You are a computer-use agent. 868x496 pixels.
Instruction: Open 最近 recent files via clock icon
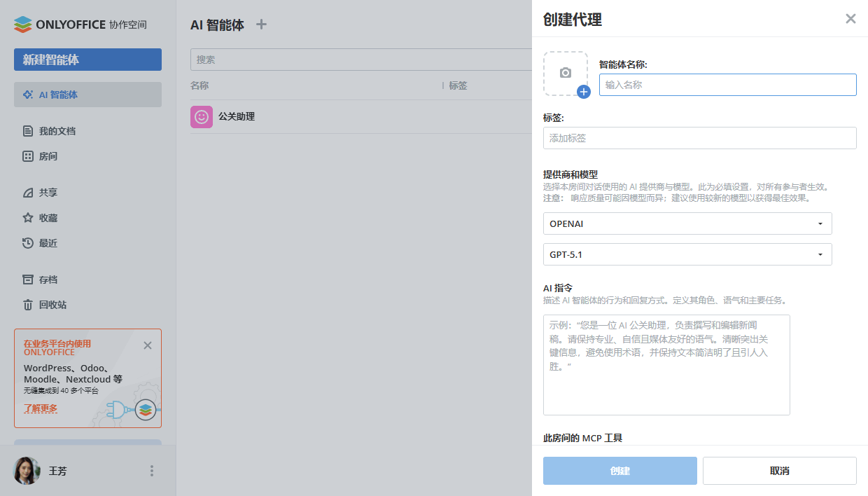[29, 242]
